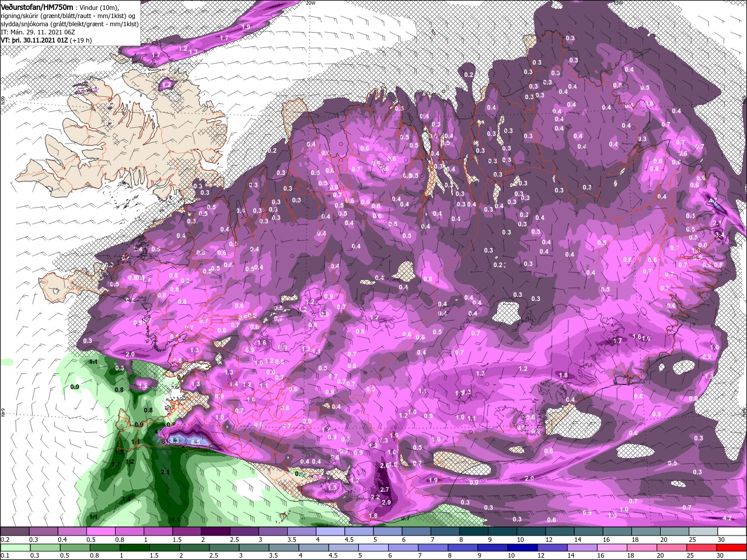Click the 20W longitude label on the top edge
Viewport: 747px width, 560px height.
[x=310, y=3]
